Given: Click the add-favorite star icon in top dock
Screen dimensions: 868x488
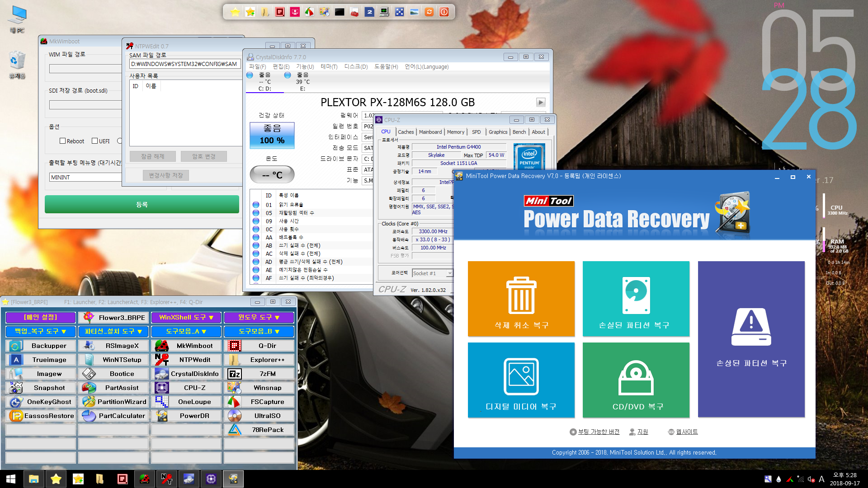Looking at the screenshot, I should tap(250, 12).
